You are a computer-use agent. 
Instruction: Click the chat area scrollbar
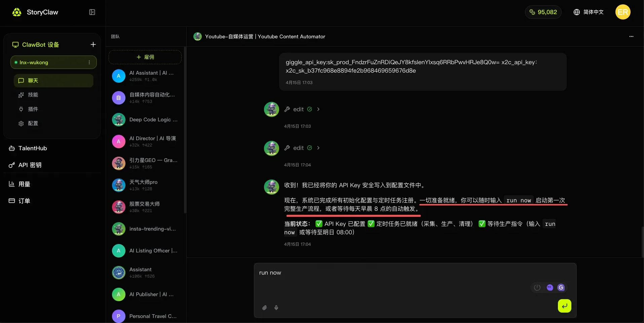643,242
